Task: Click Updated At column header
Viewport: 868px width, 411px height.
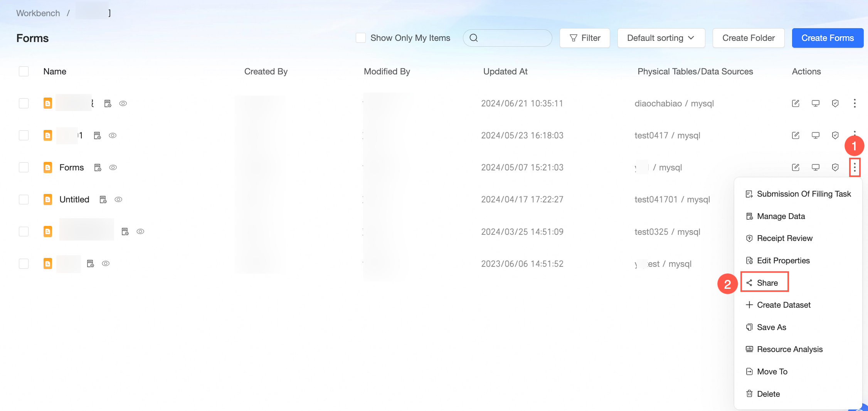Action: pyautogui.click(x=505, y=71)
